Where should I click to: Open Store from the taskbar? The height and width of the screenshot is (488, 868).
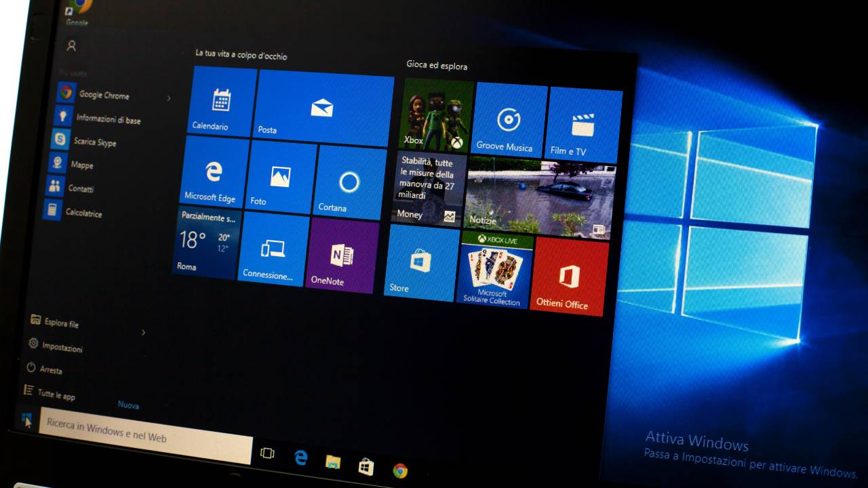pyautogui.click(x=366, y=466)
